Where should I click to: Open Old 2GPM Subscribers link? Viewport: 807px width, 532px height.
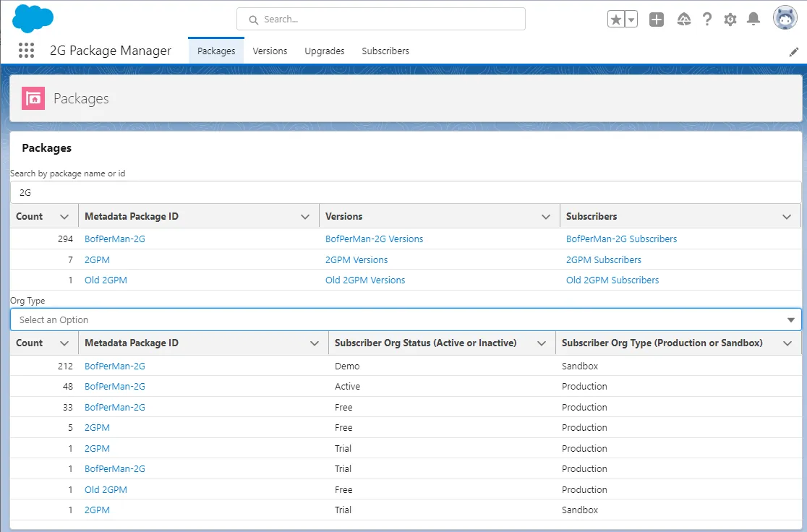coord(612,280)
